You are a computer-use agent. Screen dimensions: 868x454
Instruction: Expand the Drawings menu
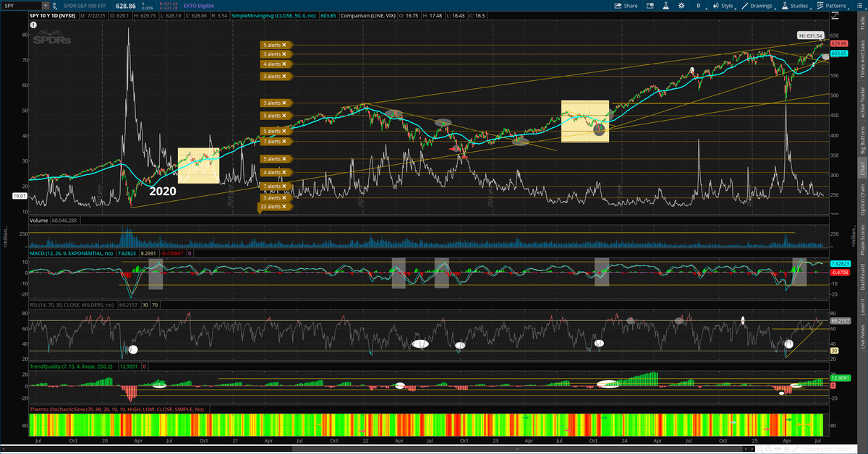[758, 6]
